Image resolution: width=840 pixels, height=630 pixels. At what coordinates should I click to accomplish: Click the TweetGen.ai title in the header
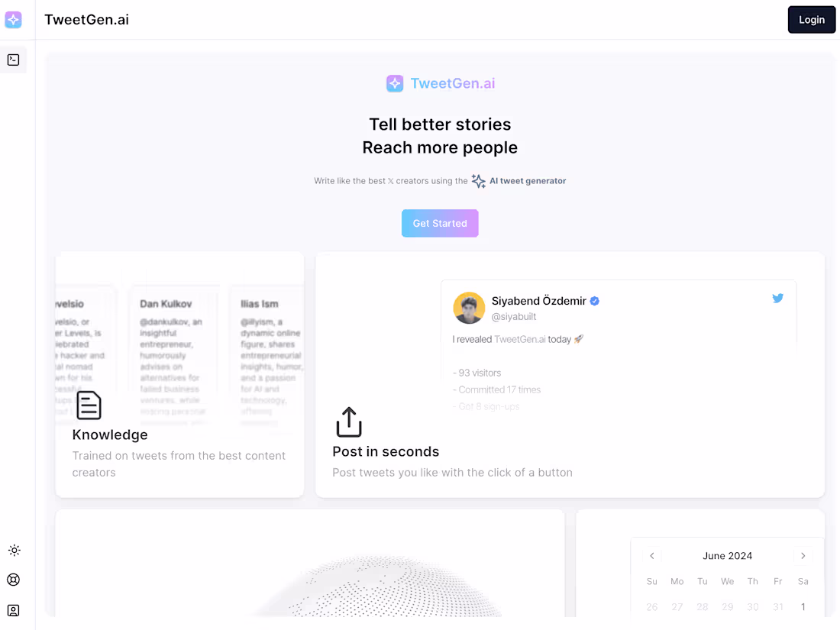point(86,20)
